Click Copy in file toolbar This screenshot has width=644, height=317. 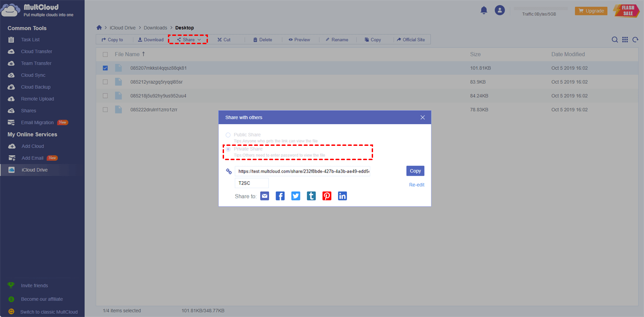tap(373, 40)
